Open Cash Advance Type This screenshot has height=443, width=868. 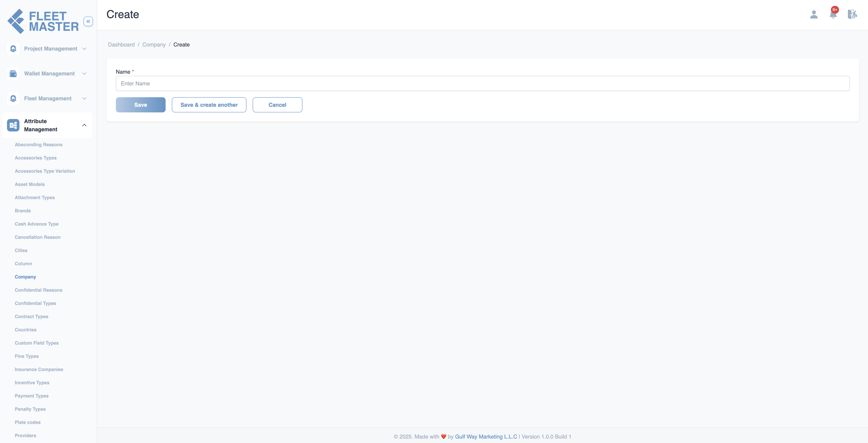click(x=37, y=224)
